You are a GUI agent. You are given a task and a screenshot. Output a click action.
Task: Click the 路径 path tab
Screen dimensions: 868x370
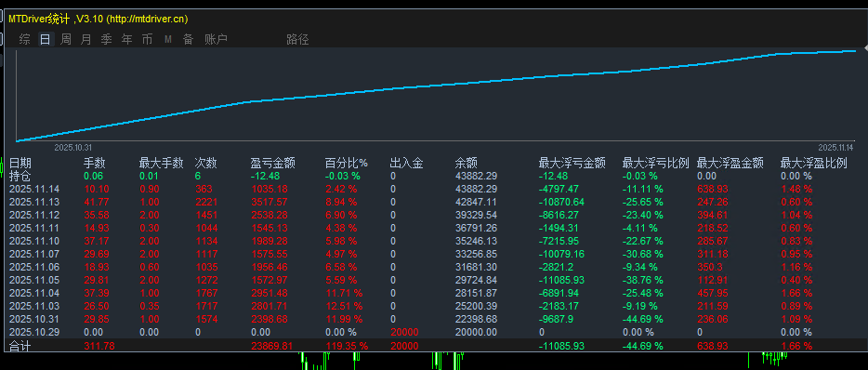[x=297, y=39]
